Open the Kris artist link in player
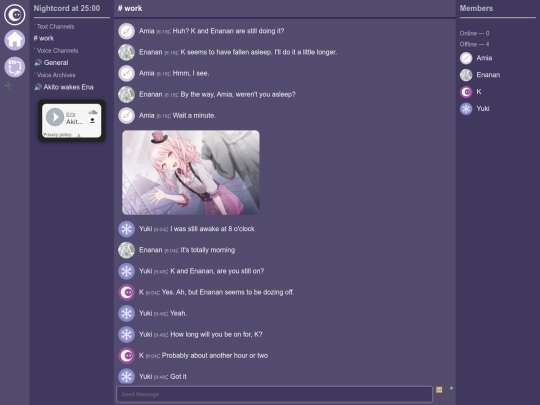This screenshot has width=540, height=405. [x=70, y=114]
